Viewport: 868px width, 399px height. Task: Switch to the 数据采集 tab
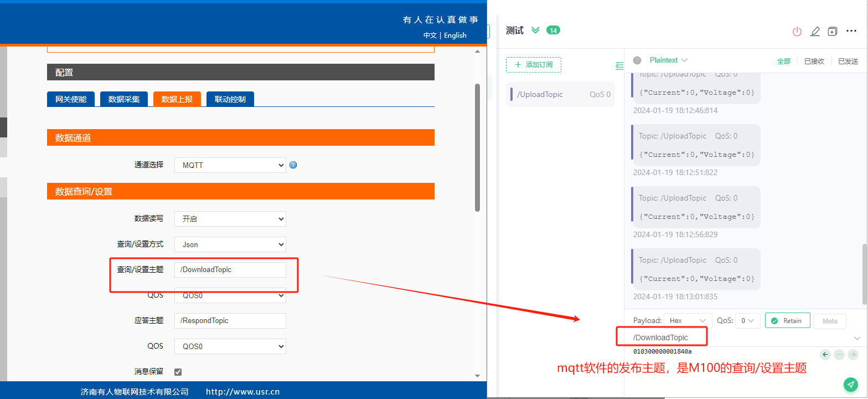pyautogui.click(x=124, y=99)
